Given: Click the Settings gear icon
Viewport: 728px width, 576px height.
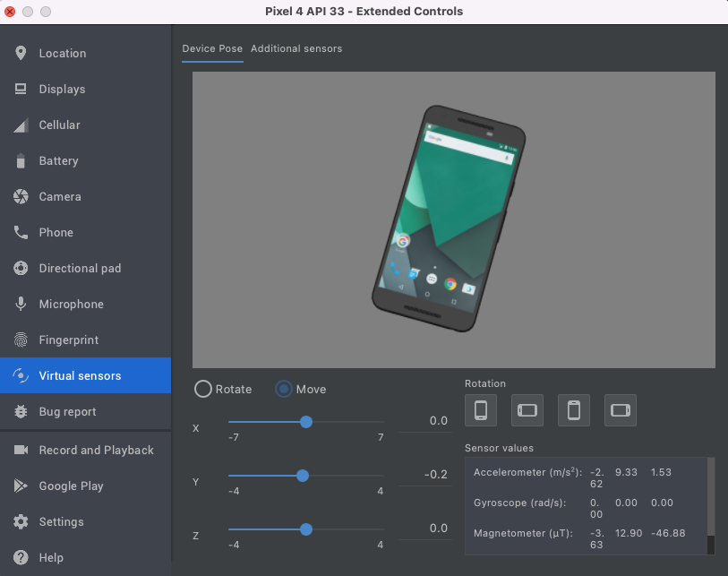Looking at the screenshot, I should 21,521.
